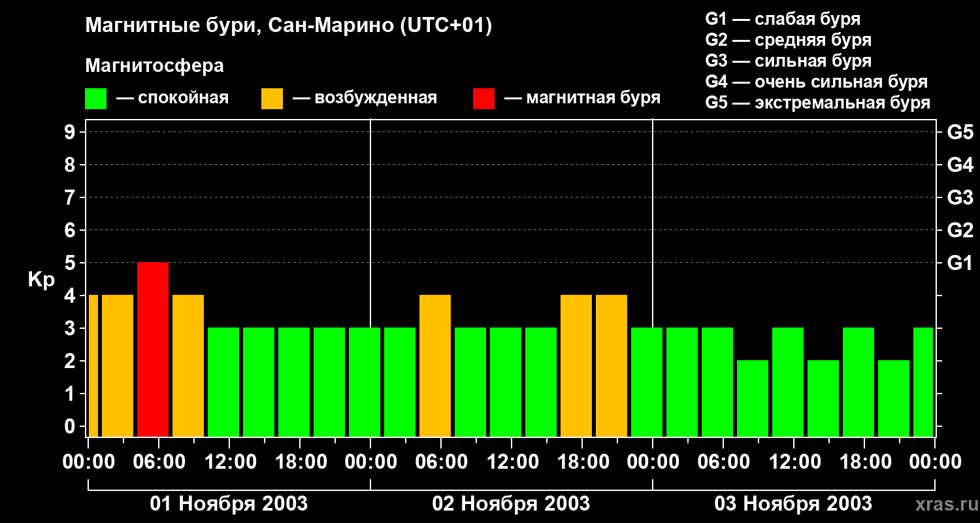
Task: Click the '03 Ноября 2003' date label
Action: tap(793, 503)
